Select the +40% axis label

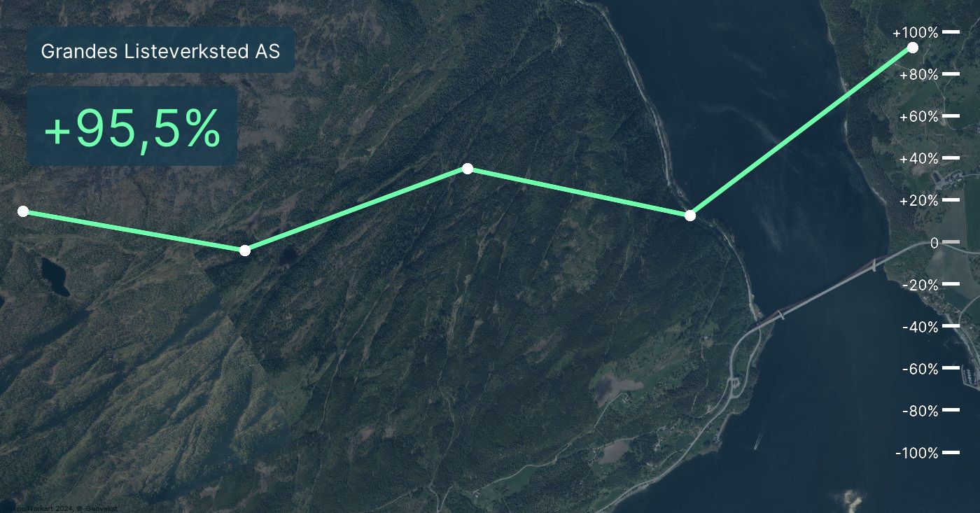[x=918, y=159]
